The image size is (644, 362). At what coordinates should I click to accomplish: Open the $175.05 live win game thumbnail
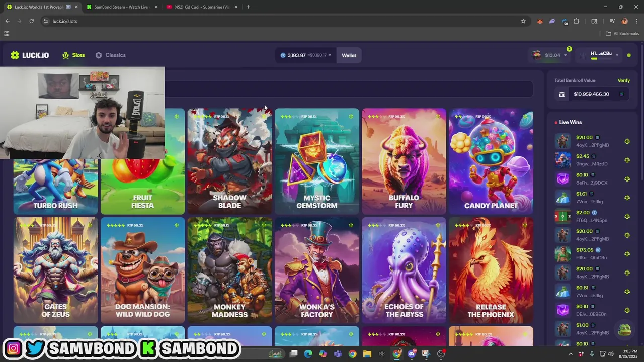[x=562, y=254]
